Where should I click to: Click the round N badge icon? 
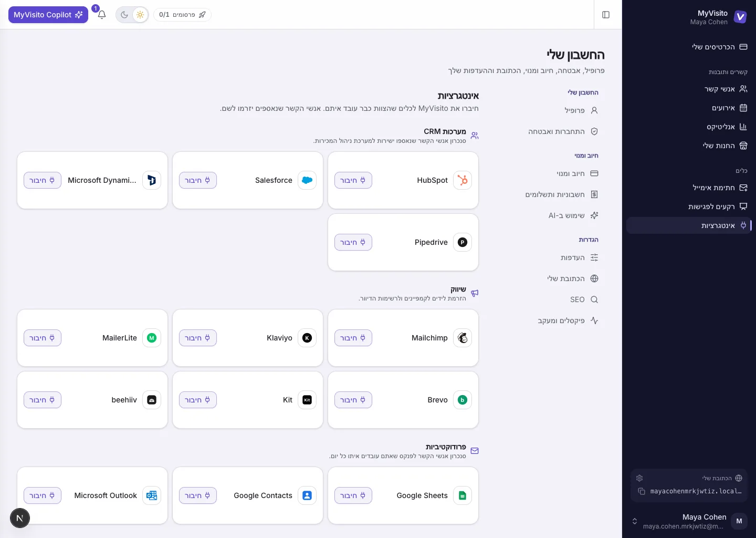20,518
